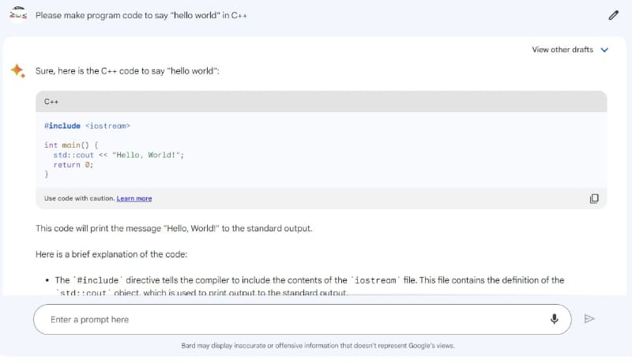Screen dimensions: 632x364
Task: Copy the code with the copy icon
Action: pos(594,198)
